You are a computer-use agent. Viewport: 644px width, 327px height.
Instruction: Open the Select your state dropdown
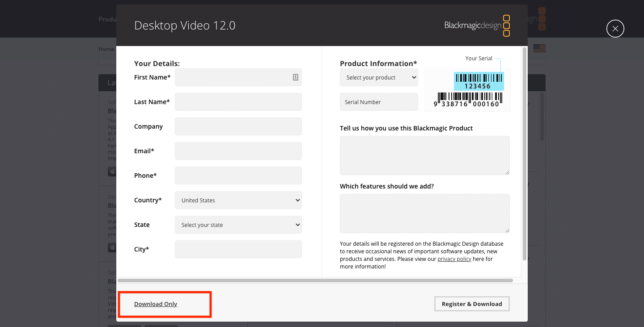238,225
